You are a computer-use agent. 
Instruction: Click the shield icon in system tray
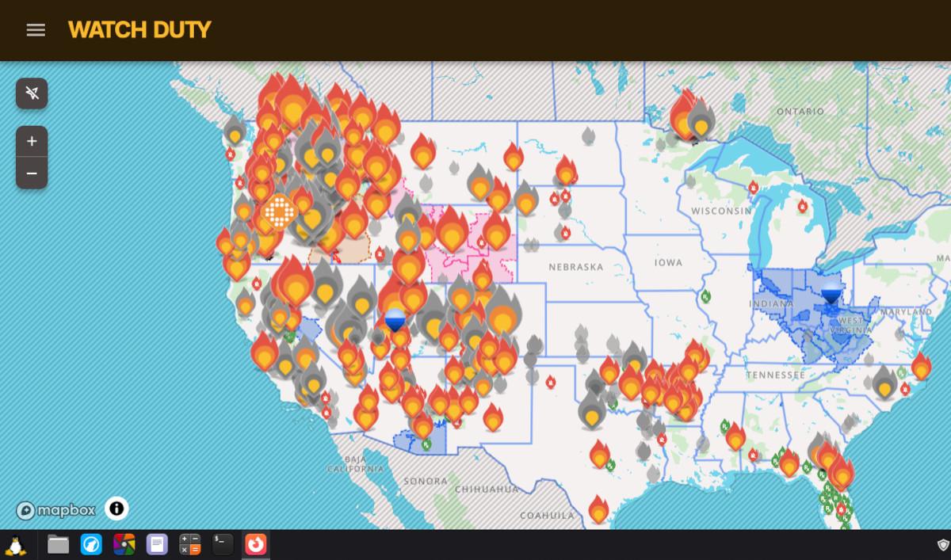943,545
